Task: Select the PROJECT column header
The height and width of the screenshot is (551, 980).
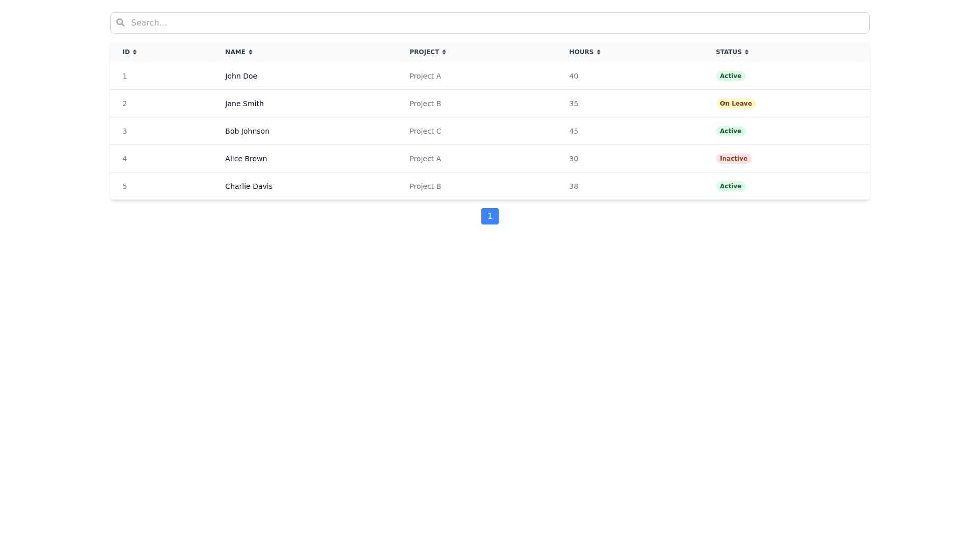Action: (x=424, y=52)
